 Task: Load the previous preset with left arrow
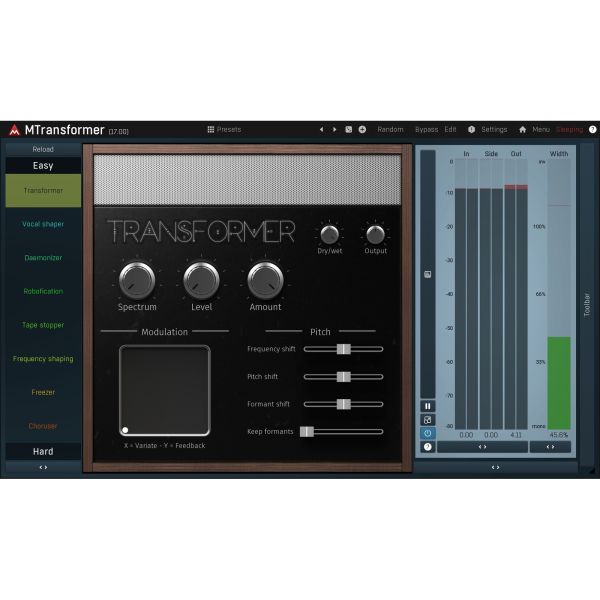[x=321, y=129]
